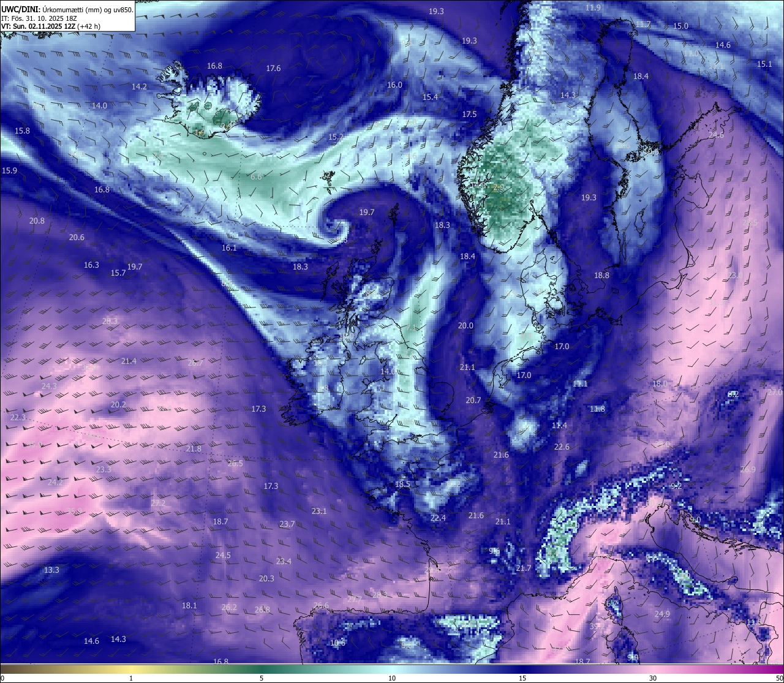This screenshot has height=683, width=784.
Task: Click the 20.3 value on the map
Action: [x=266, y=578]
